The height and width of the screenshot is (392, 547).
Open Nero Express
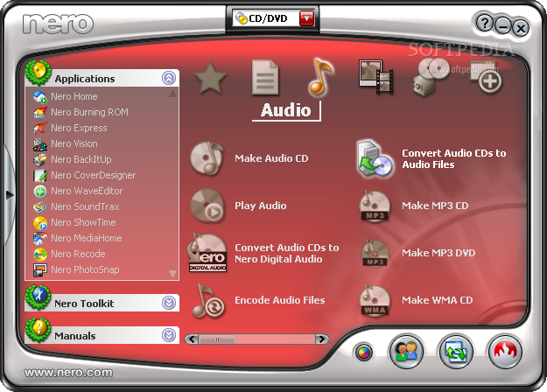coord(79,128)
